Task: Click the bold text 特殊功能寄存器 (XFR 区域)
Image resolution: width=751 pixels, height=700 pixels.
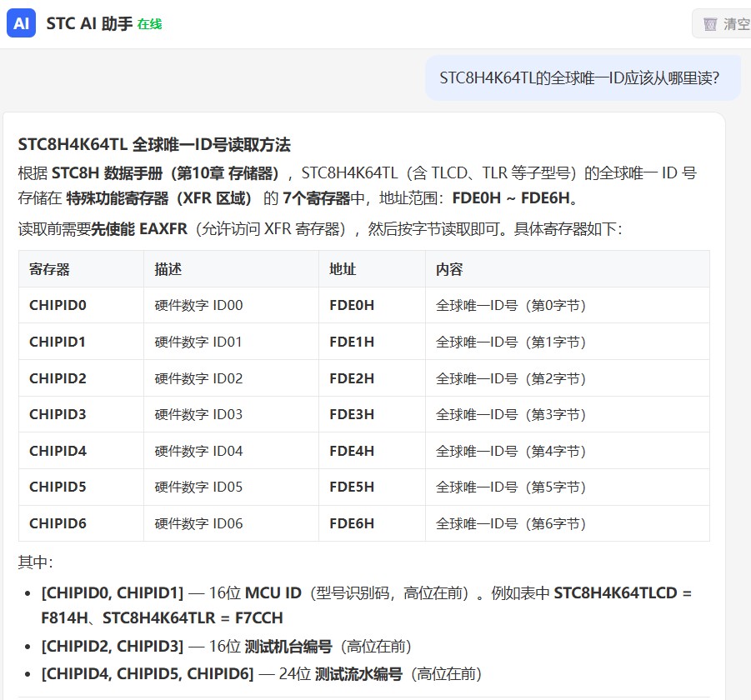Action: point(158,197)
